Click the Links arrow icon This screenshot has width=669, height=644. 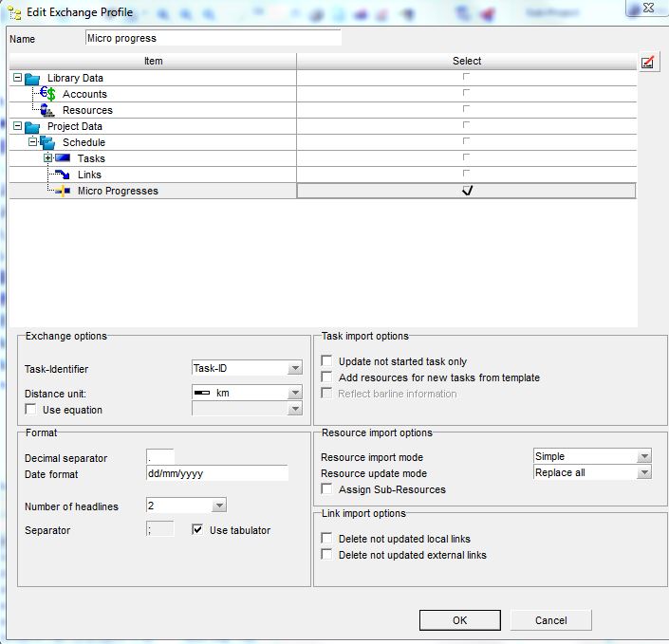coord(63,174)
